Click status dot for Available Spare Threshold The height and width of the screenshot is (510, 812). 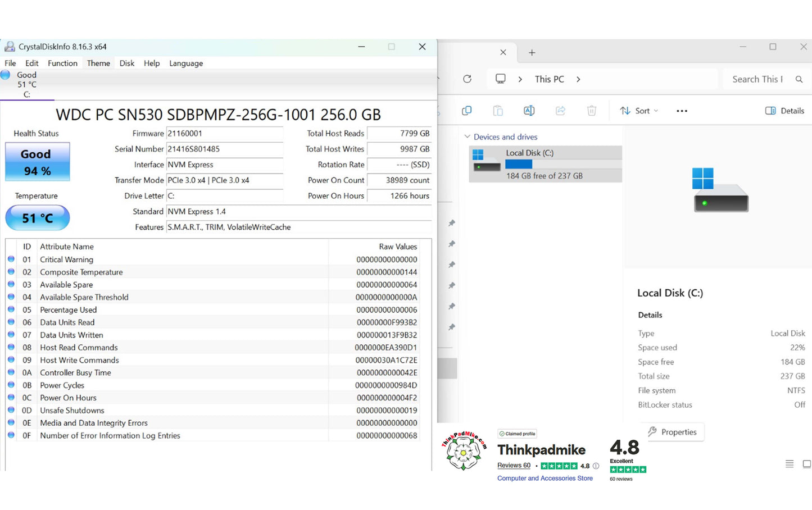click(11, 297)
